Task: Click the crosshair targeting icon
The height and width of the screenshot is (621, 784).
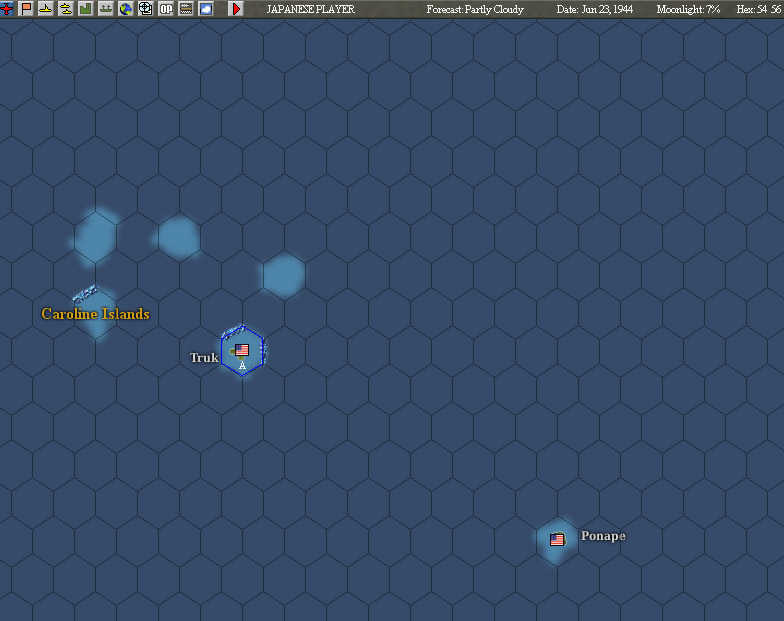Action: 146,8
